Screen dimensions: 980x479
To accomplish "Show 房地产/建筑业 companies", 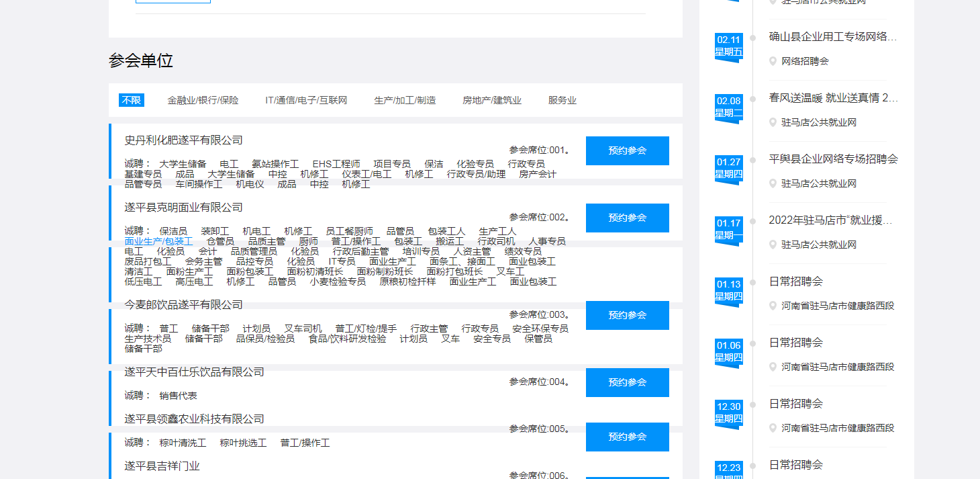I will click(x=492, y=100).
